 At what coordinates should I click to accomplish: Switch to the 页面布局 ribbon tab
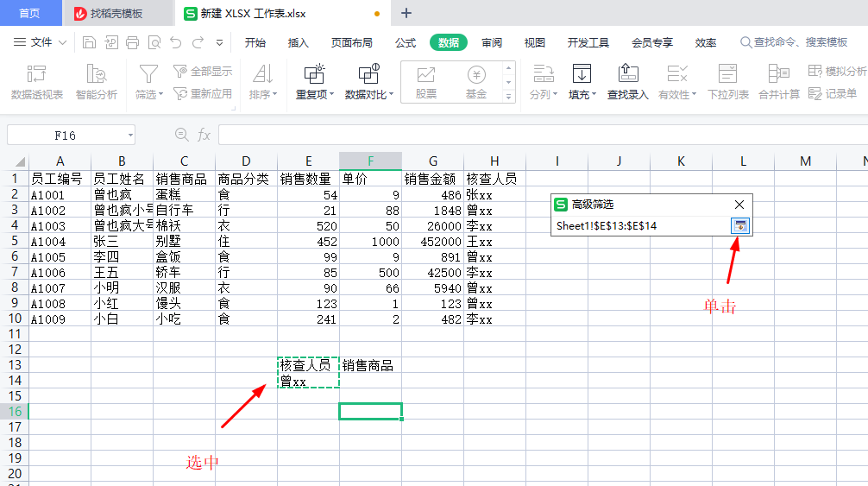pos(351,42)
